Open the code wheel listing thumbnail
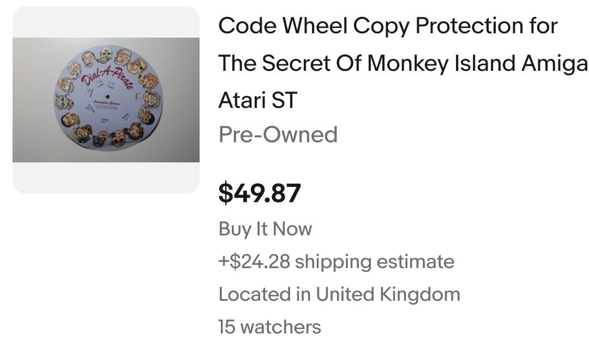The height and width of the screenshot is (364, 589). 106,100
